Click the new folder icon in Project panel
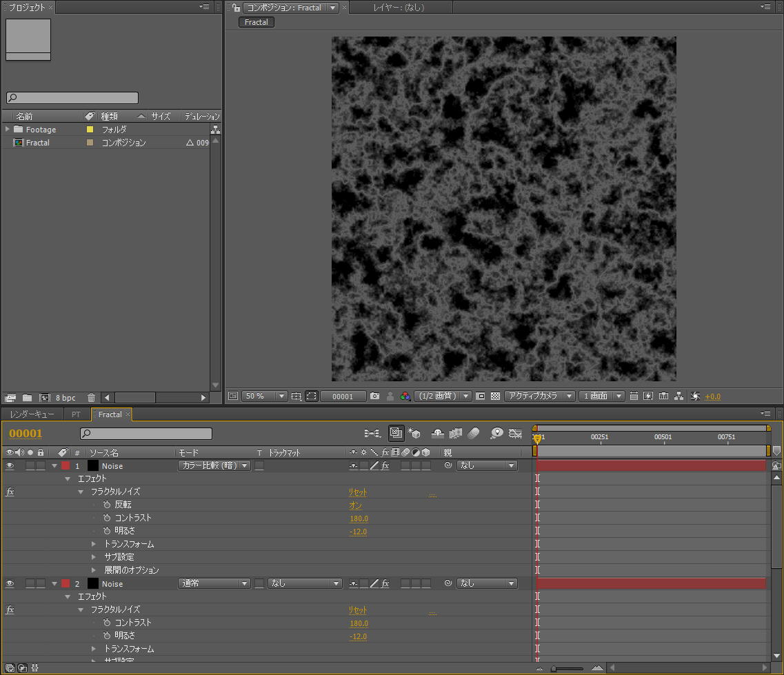 [x=28, y=398]
